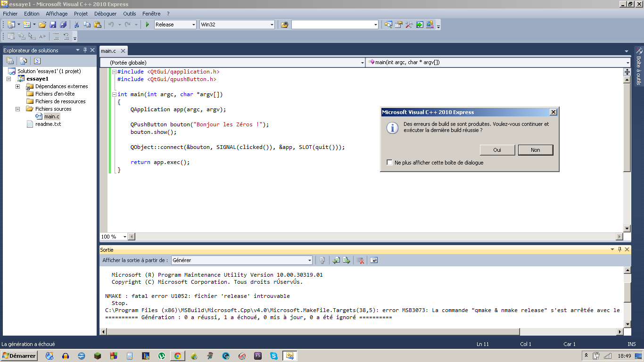Open the Release configuration dropdown
The width and height of the screenshot is (644, 362).
click(193, 25)
